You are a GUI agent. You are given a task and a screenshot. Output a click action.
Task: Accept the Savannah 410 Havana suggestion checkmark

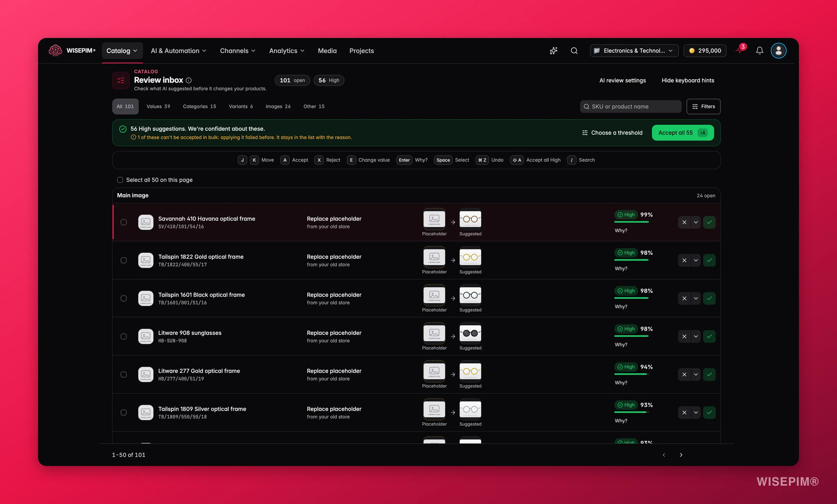coord(709,222)
